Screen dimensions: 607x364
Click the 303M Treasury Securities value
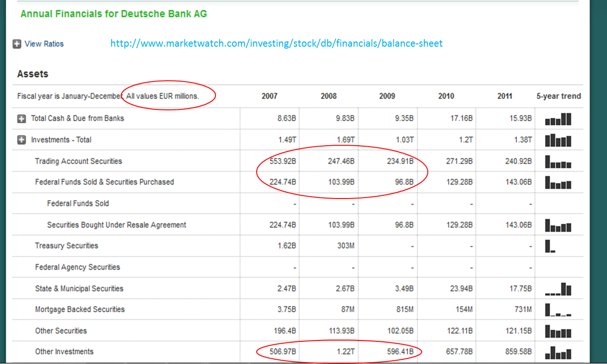[346, 246]
